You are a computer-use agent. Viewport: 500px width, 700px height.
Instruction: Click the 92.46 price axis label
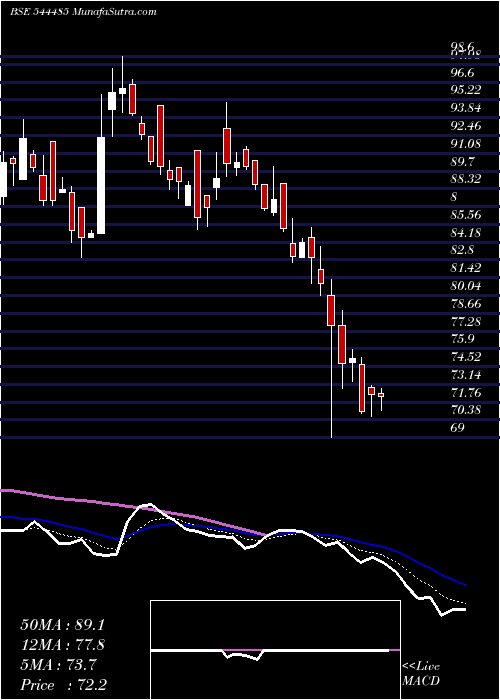(x=466, y=126)
